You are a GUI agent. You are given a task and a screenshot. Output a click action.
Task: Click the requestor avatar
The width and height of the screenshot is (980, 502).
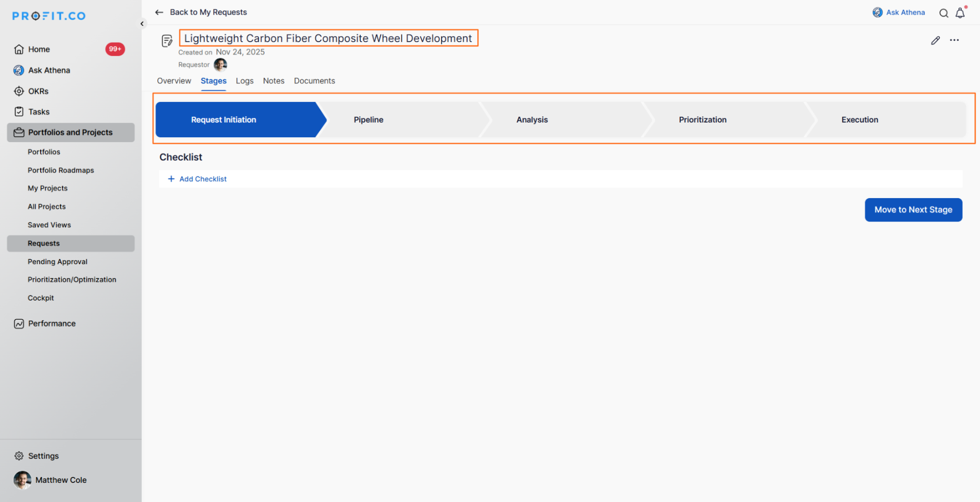point(221,65)
